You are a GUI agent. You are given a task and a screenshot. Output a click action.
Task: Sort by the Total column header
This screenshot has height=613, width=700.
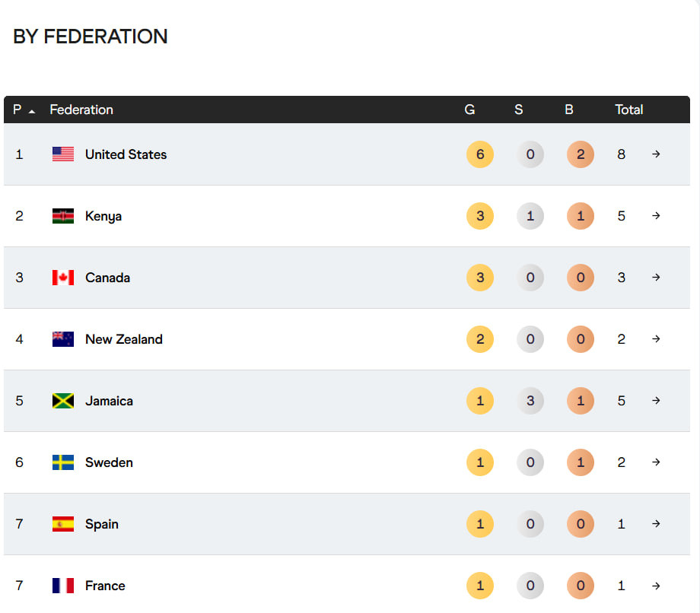coord(628,110)
